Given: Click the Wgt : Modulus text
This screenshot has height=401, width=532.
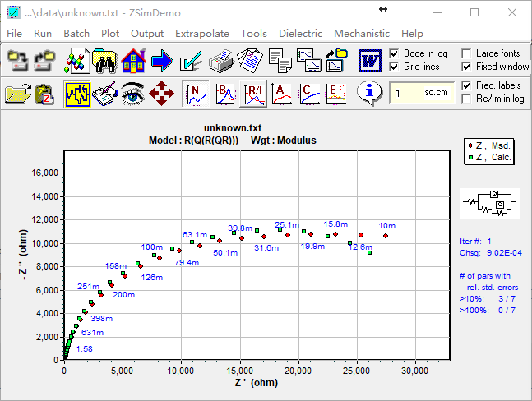Looking at the screenshot, I should click(x=284, y=141).
